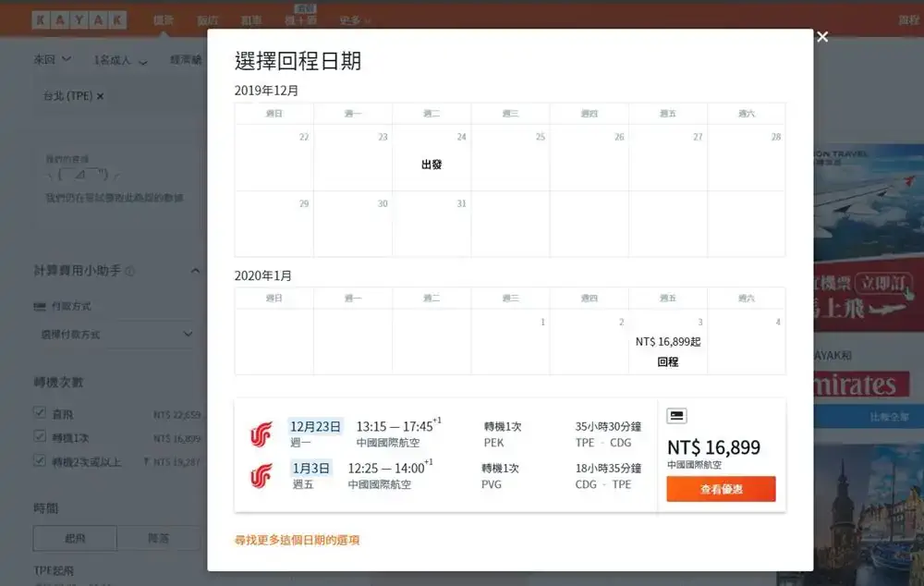This screenshot has width=924, height=586.
Task: Click the 立即訂 button in the airline ad
Action: click(882, 284)
